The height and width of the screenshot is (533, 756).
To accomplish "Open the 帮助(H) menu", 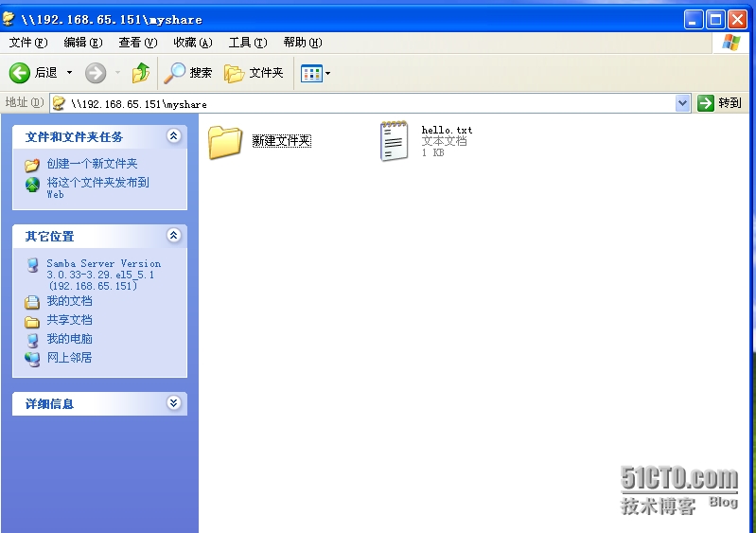I will (303, 43).
